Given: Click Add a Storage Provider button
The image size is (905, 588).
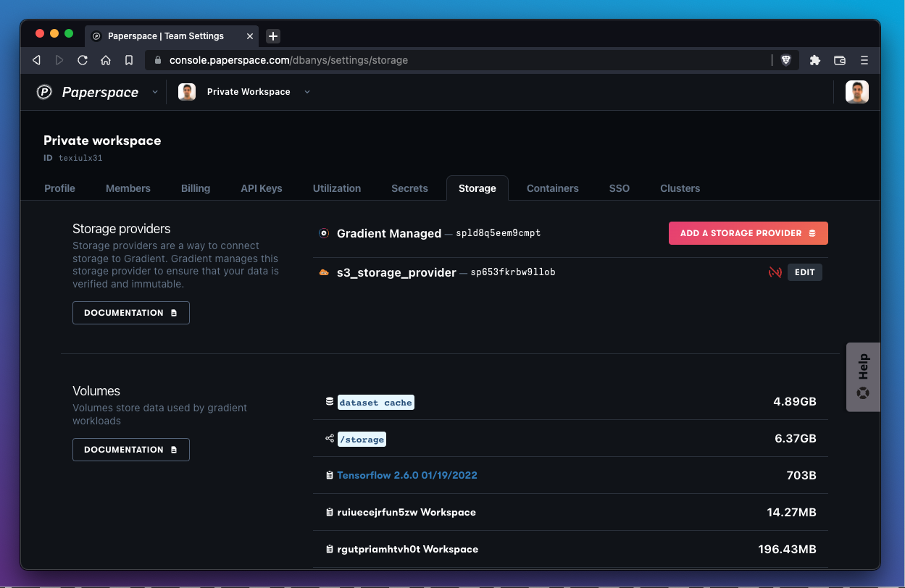Looking at the screenshot, I should (748, 233).
